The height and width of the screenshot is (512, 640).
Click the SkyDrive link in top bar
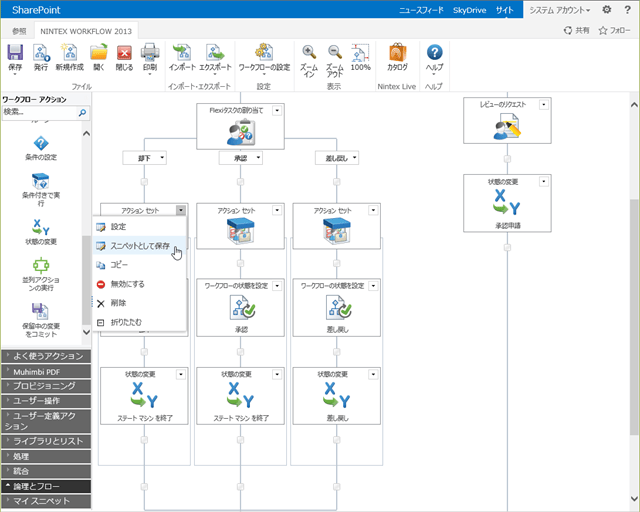pos(469,10)
